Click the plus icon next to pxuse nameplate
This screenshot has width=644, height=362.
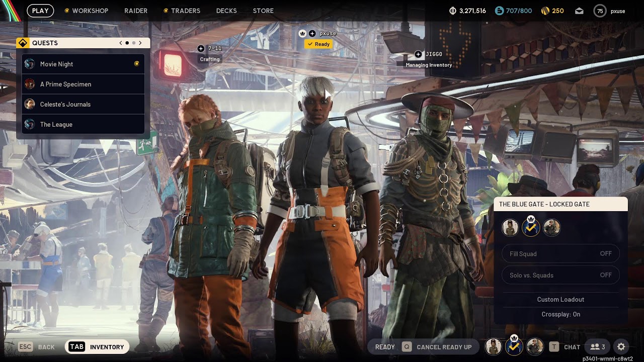(x=312, y=34)
